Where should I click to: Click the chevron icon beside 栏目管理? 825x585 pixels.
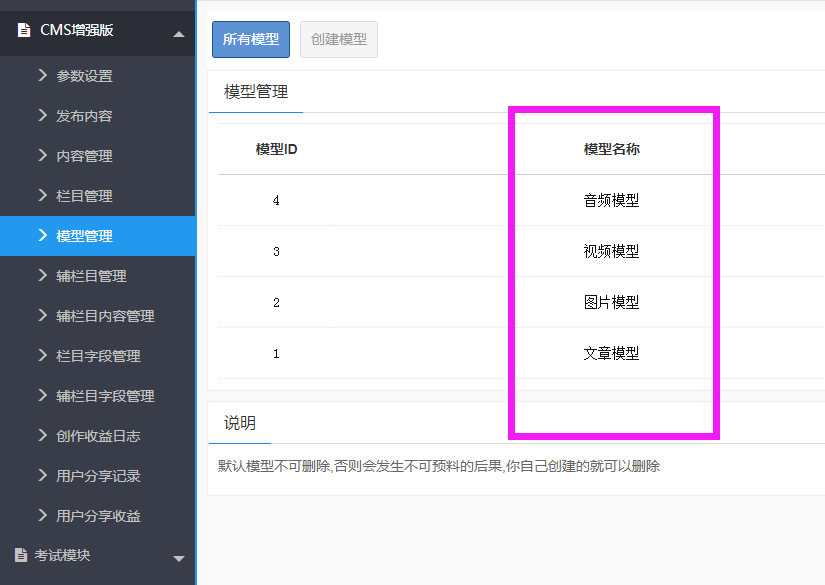click(x=42, y=195)
